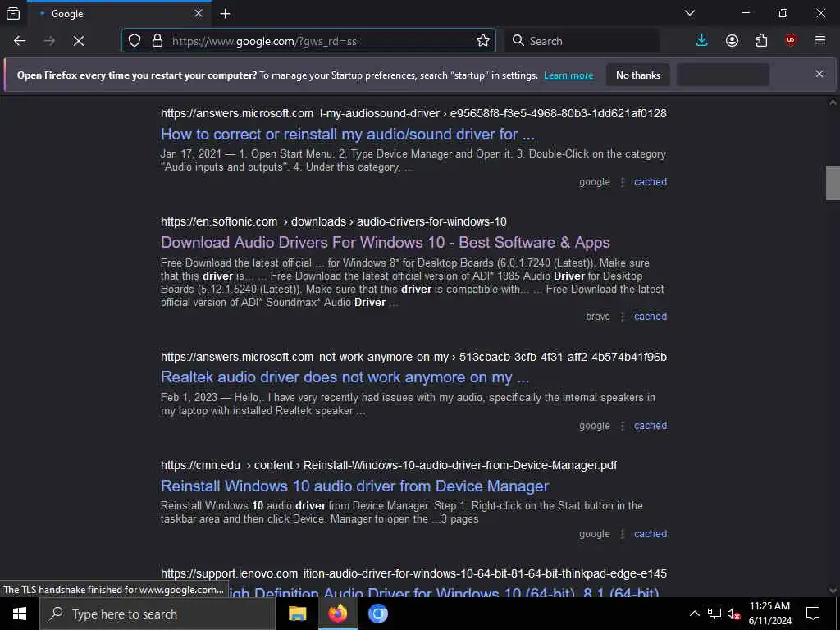This screenshot has height=630, width=840.
Task: Close the Google tab
Action: [x=199, y=13]
